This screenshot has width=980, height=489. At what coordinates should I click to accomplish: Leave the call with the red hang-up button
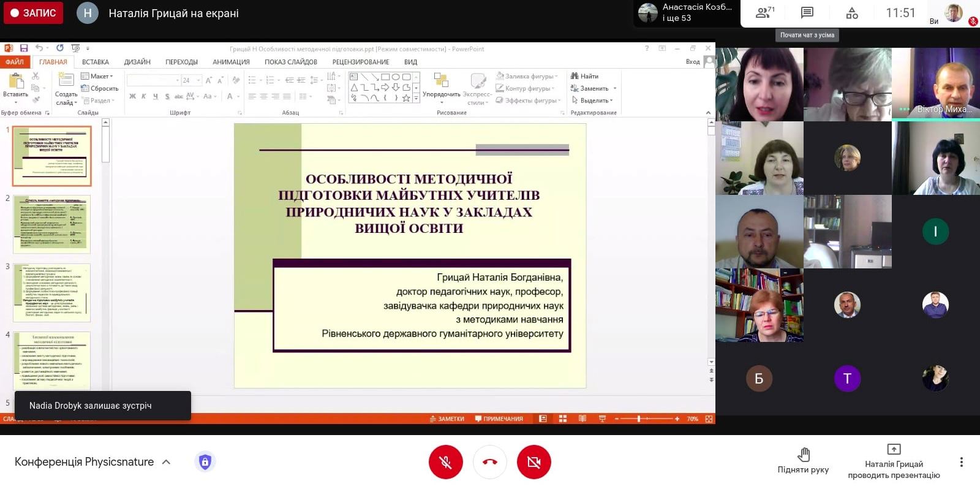[x=490, y=462]
